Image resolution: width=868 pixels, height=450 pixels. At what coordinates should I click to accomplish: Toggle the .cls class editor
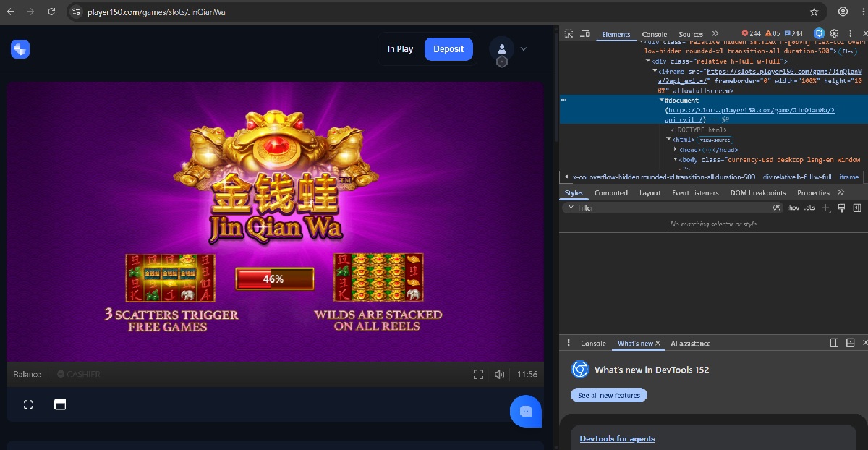pyautogui.click(x=810, y=208)
